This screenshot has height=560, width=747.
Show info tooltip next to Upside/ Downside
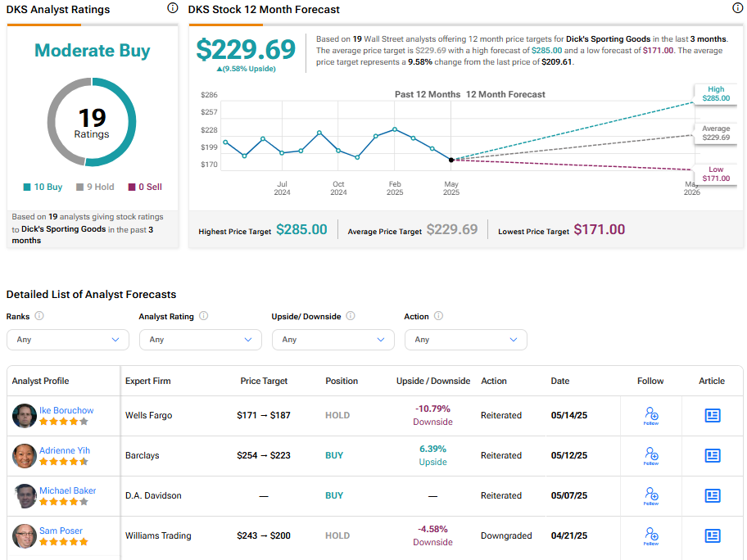click(x=351, y=316)
